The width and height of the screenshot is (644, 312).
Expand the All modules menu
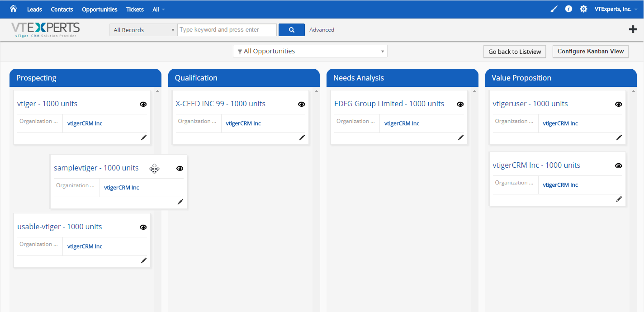(x=159, y=9)
